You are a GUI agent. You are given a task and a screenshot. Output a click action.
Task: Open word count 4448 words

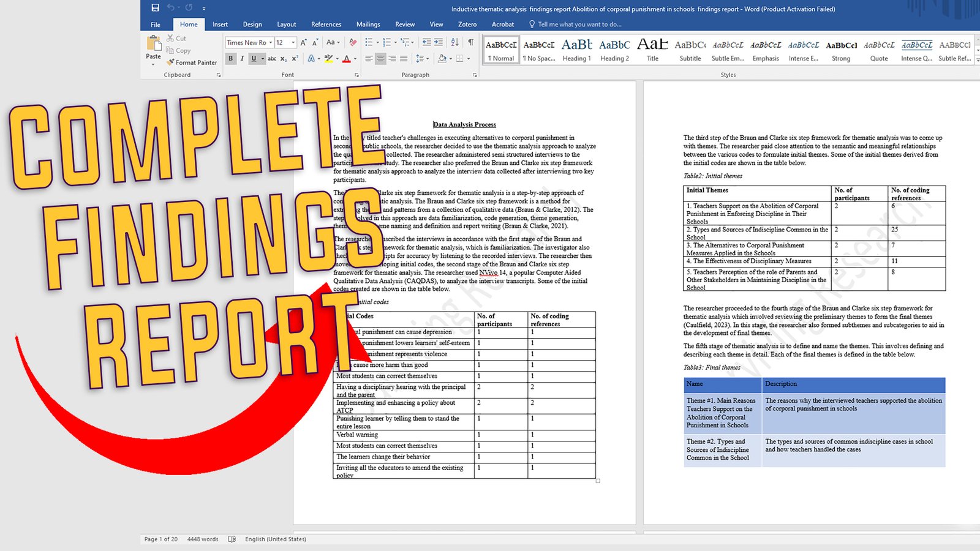click(x=203, y=539)
